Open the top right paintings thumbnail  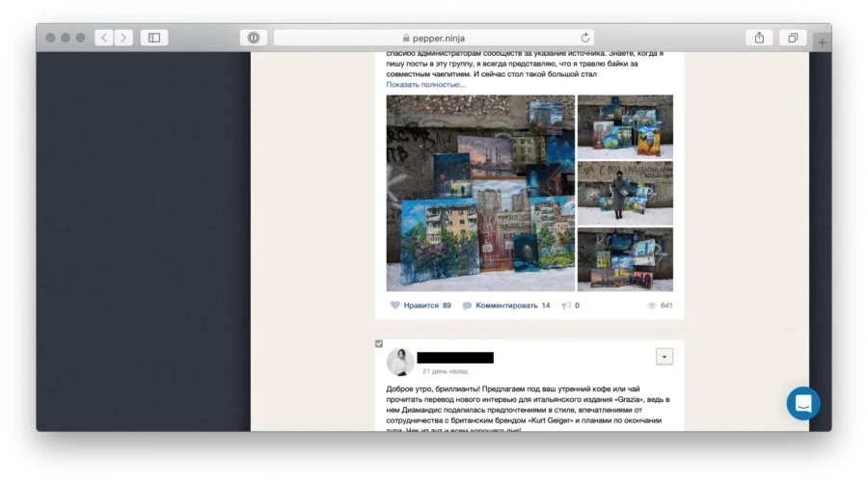click(x=626, y=127)
